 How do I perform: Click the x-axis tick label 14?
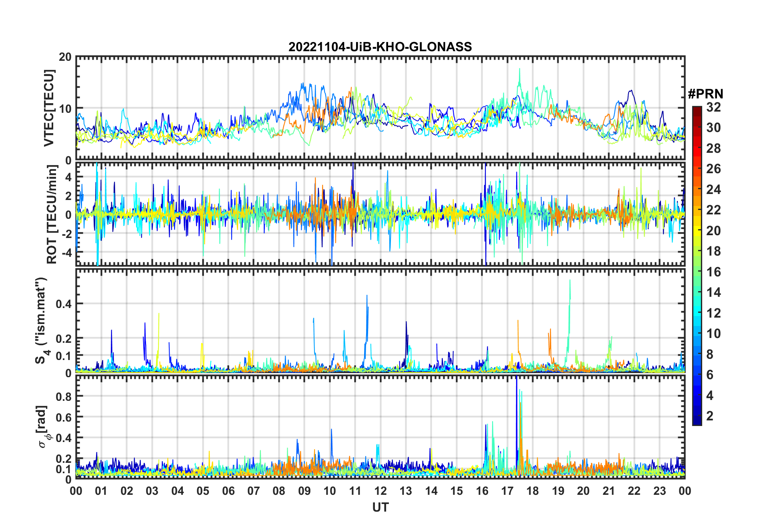[x=431, y=491]
